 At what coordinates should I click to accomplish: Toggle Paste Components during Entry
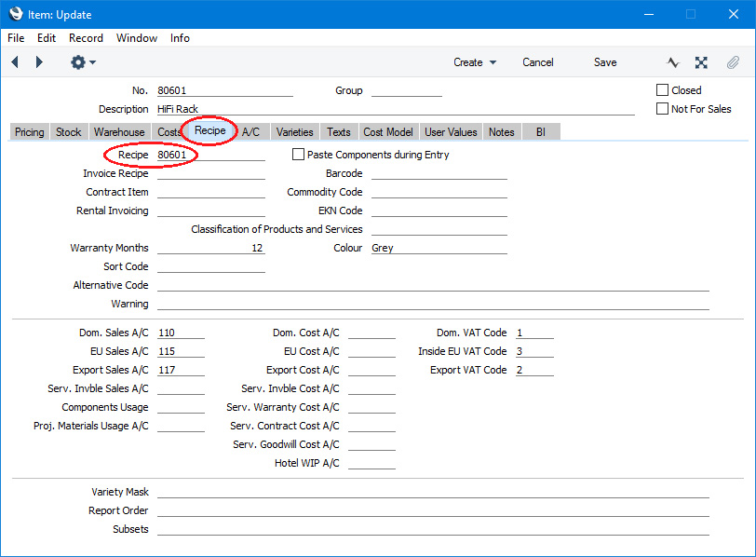pyautogui.click(x=299, y=155)
